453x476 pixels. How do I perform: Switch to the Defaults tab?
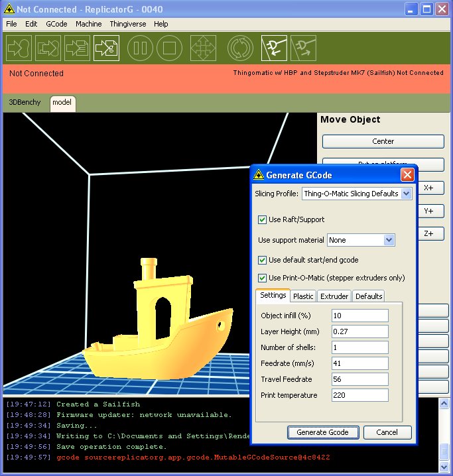click(x=369, y=296)
